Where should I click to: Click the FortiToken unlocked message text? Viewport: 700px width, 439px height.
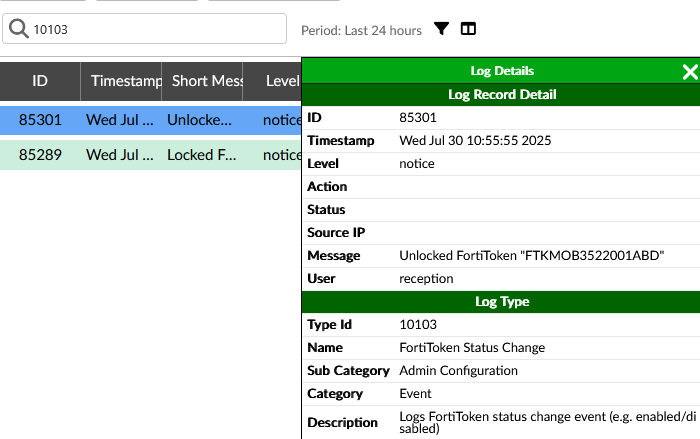tap(531, 256)
